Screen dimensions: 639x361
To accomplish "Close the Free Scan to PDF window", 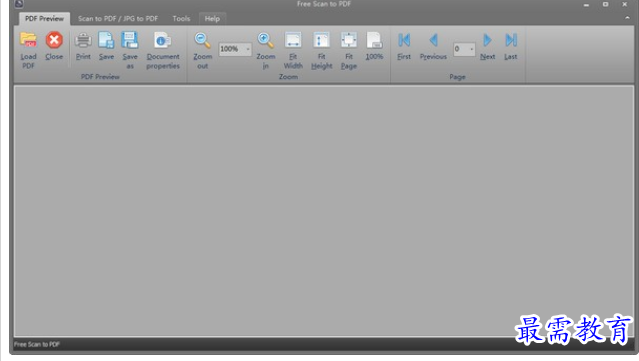I will tap(624, 4).
